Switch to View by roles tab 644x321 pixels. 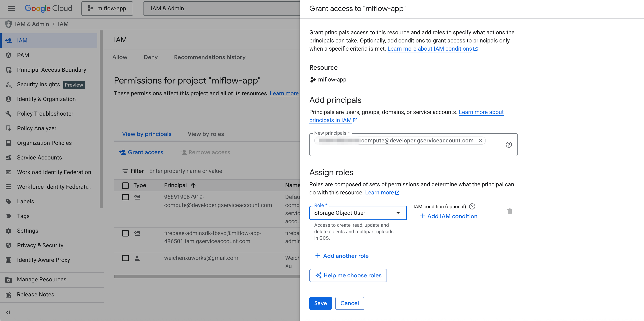coord(206,134)
